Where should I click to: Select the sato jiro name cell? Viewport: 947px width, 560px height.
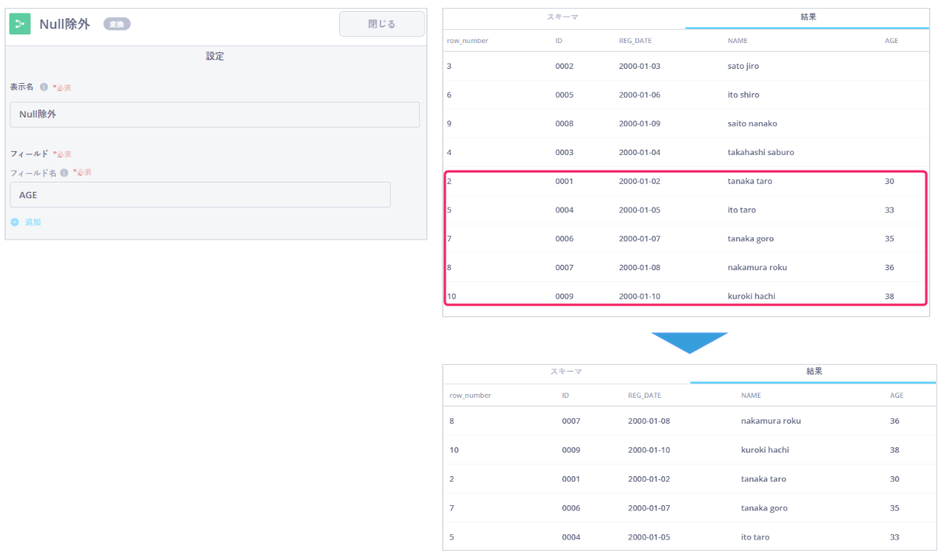(x=743, y=67)
